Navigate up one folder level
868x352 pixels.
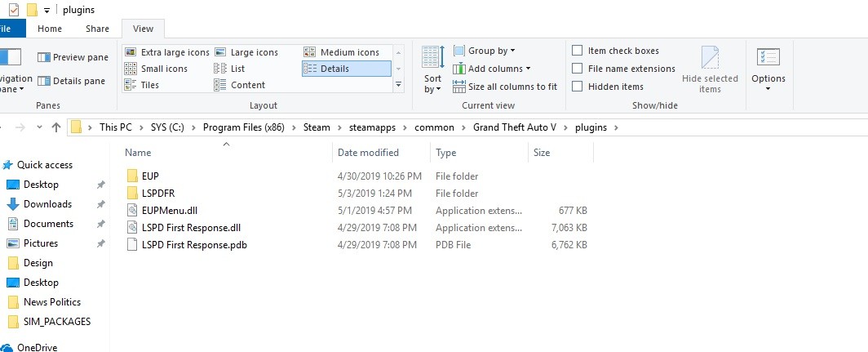point(56,127)
